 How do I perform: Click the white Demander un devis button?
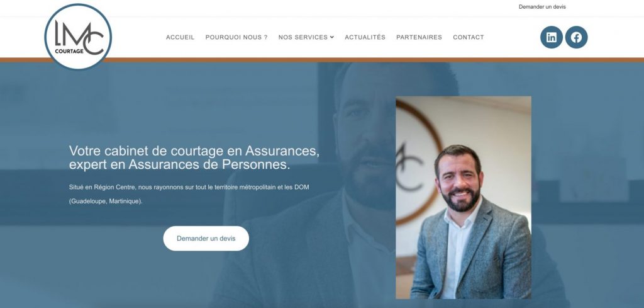(x=206, y=239)
